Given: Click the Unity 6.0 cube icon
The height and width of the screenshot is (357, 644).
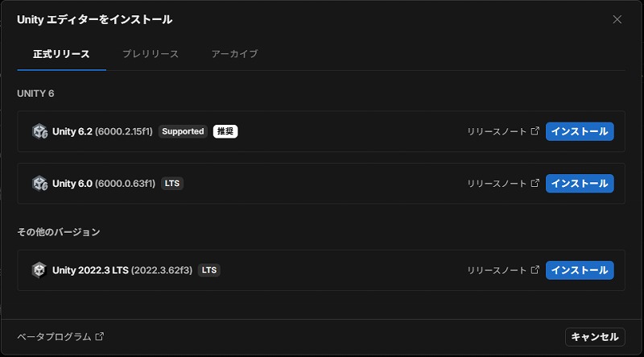Looking at the screenshot, I should pyautogui.click(x=39, y=184).
